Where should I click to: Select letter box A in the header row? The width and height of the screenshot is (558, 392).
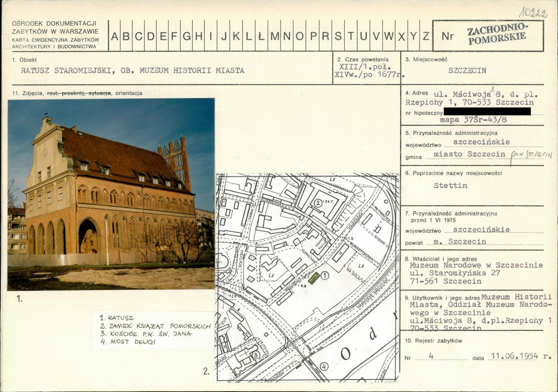tap(114, 36)
